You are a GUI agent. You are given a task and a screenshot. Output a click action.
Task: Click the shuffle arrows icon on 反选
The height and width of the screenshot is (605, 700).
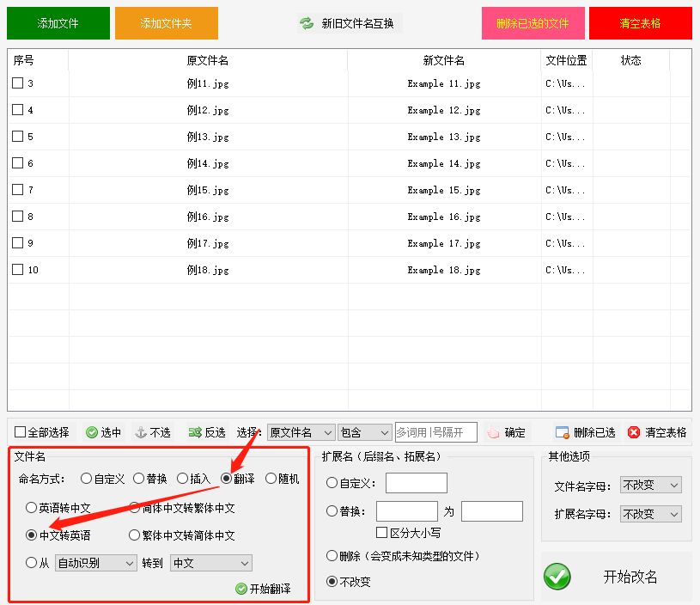(195, 432)
